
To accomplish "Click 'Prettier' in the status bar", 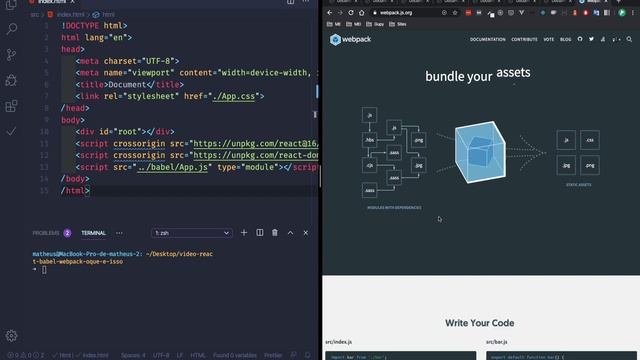I will [x=273, y=355].
